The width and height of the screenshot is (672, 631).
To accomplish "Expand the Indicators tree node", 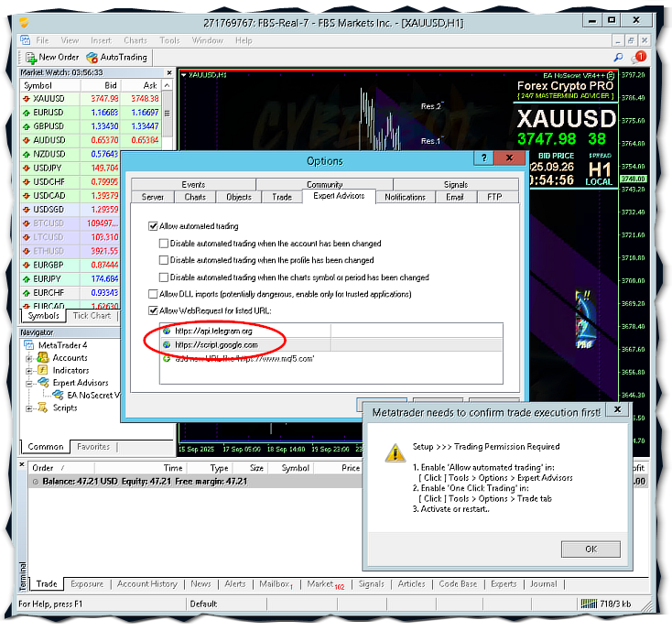I will coord(28,371).
